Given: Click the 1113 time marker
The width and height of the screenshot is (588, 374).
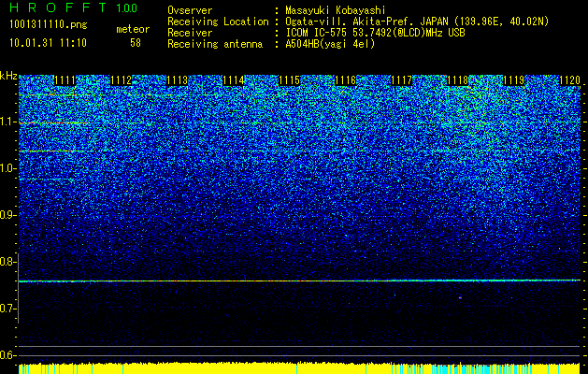Looking at the screenshot, I should (x=177, y=80).
